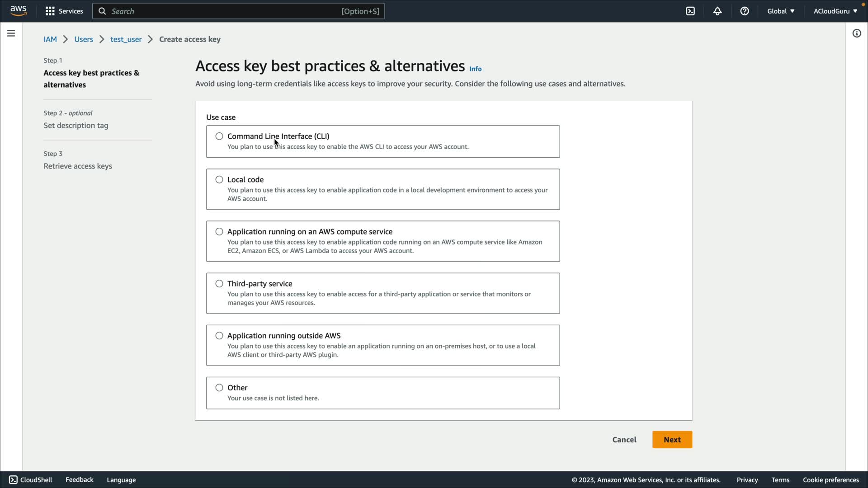
Task: Click the AWS logo home icon
Action: 18,11
